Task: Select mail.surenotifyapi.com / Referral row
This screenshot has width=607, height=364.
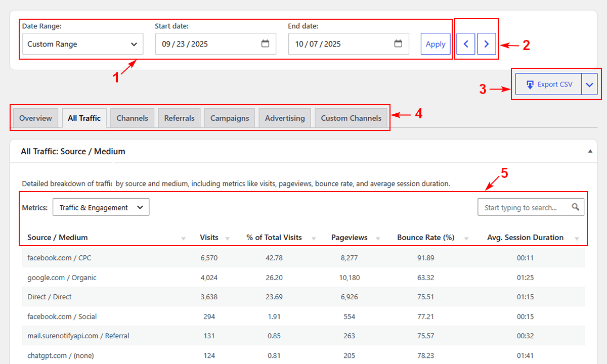Action: point(303,336)
